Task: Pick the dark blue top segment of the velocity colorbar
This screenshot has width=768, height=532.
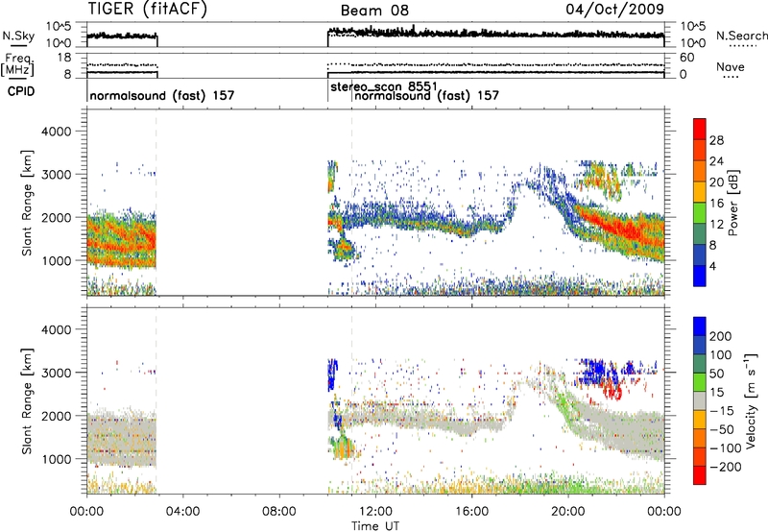Action: (x=700, y=326)
